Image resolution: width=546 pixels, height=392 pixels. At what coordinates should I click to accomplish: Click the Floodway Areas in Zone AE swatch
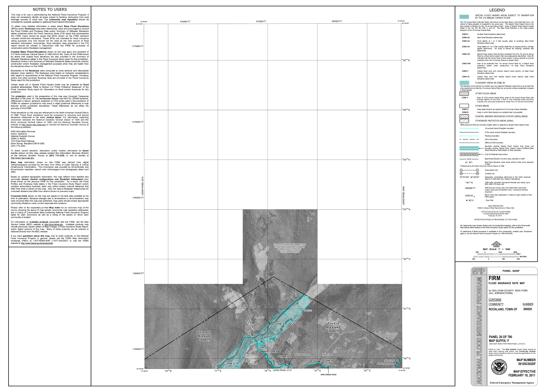tap(464, 83)
